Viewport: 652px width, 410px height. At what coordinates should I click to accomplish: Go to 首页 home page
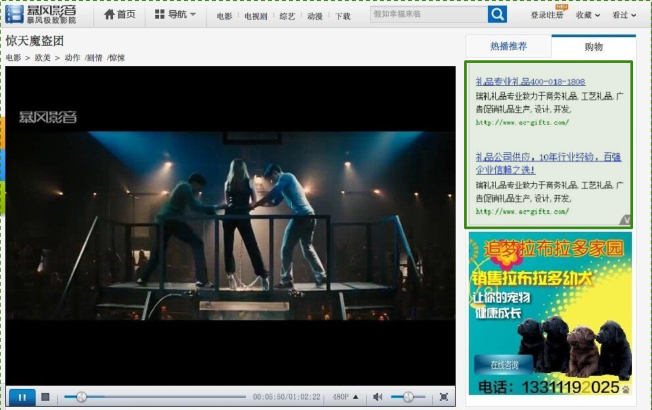pyautogui.click(x=120, y=15)
